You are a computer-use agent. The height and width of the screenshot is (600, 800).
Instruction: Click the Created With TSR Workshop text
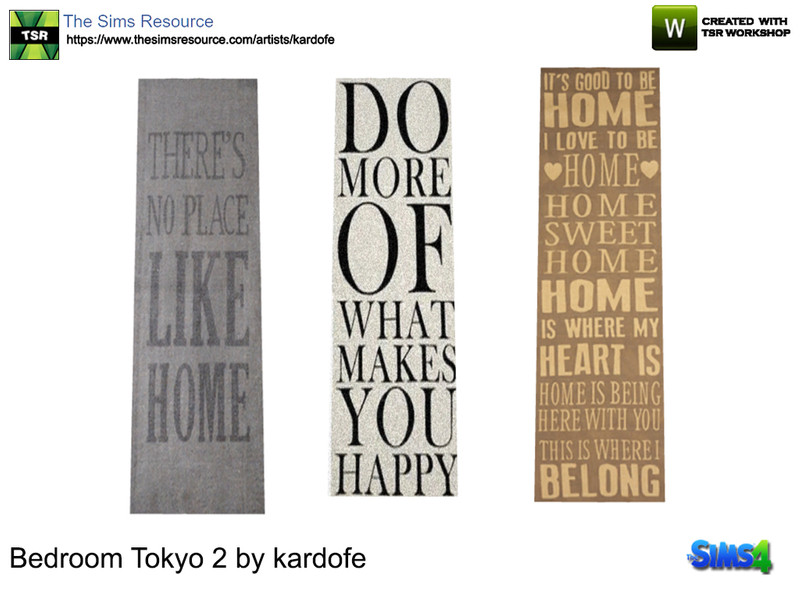tap(745, 27)
